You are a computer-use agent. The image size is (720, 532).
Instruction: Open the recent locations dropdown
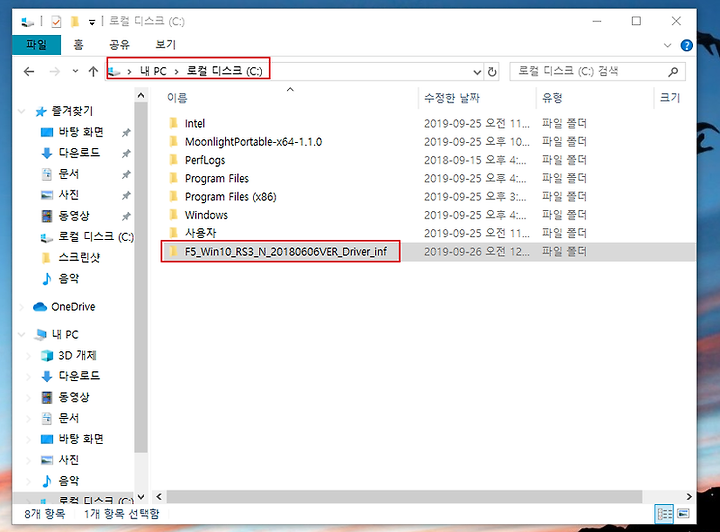click(75, 71)
